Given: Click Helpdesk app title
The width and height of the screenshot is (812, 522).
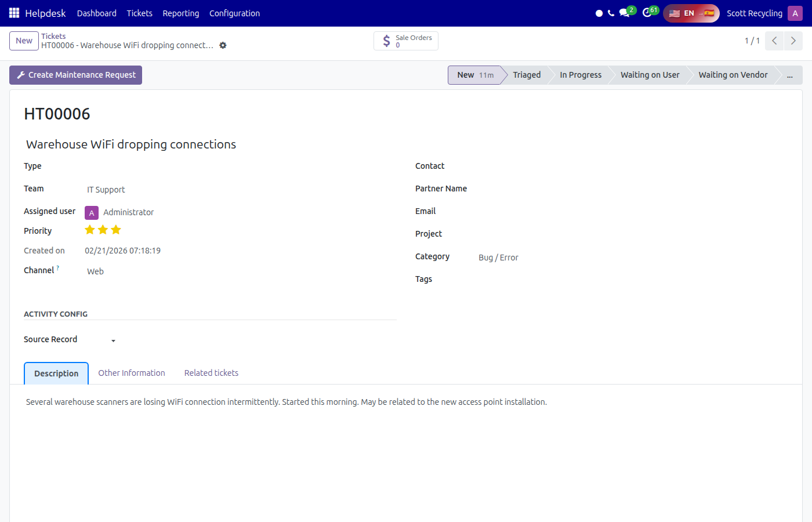Looking at the screenshot, I should (x=45, y=13).
